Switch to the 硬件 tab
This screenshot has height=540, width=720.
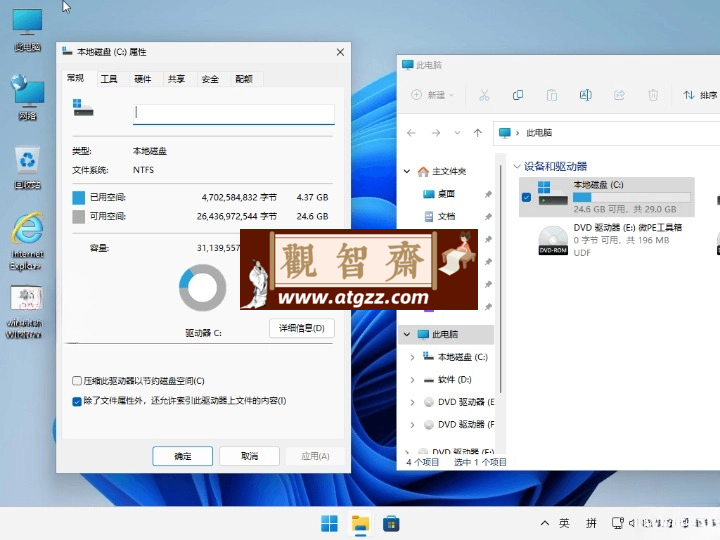tap(142, 79)
